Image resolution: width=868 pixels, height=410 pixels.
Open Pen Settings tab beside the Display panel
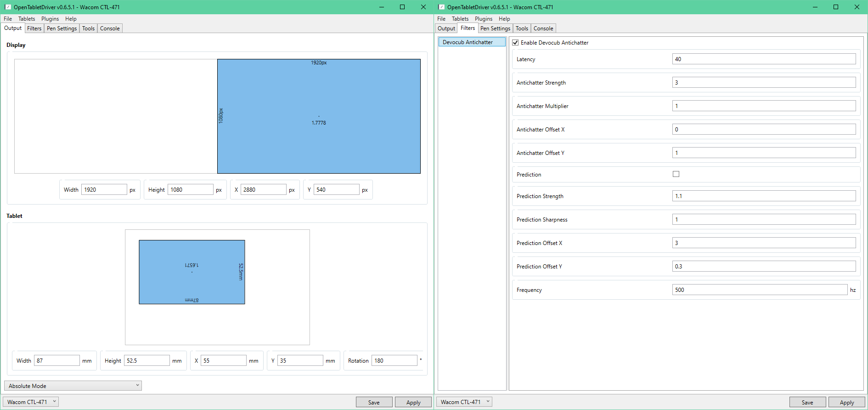(x=62, y=28)
